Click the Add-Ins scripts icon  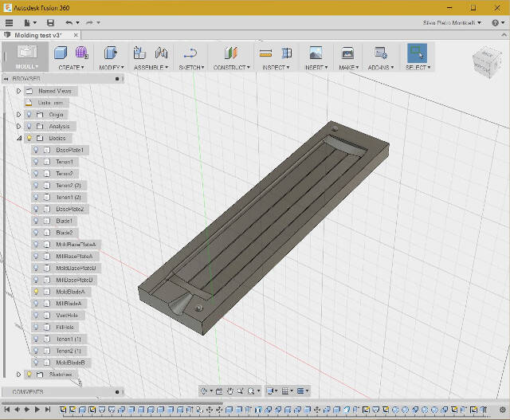click(x=380, y=53)
